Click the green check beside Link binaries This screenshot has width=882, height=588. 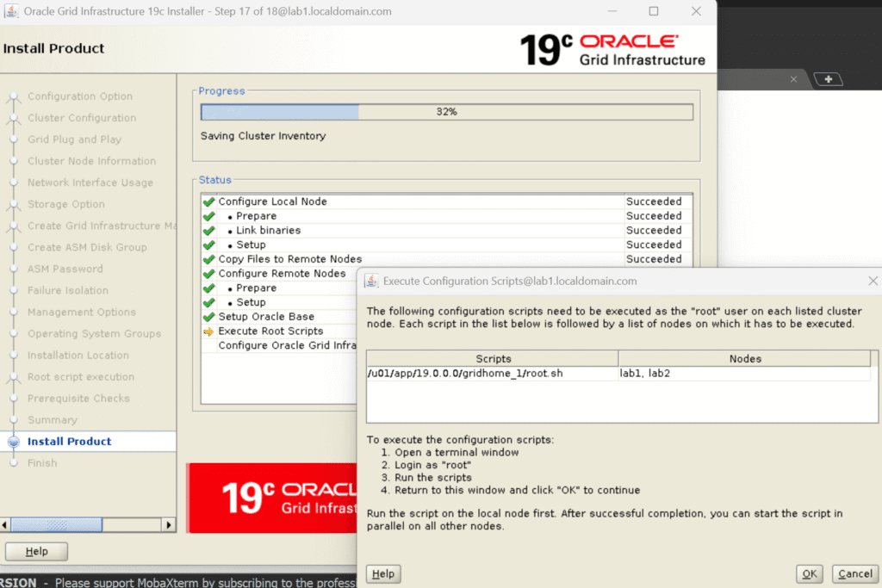(208, 231)
